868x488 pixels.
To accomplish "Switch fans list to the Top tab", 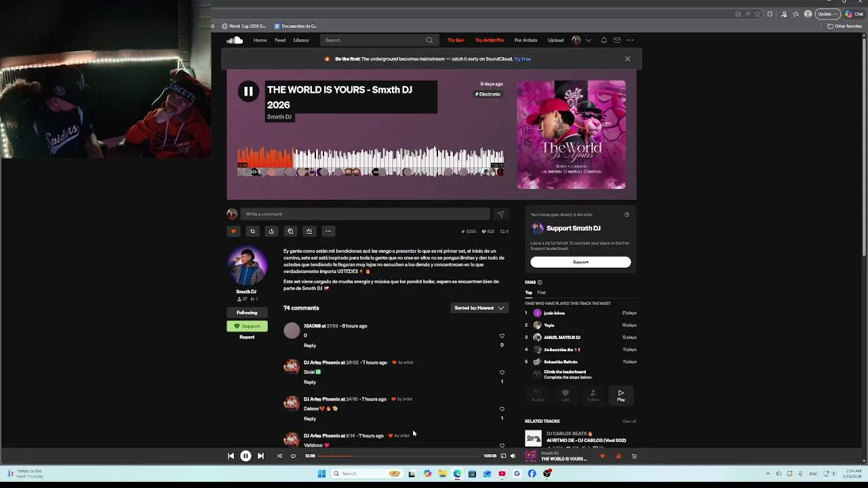I will coord(528,293).
